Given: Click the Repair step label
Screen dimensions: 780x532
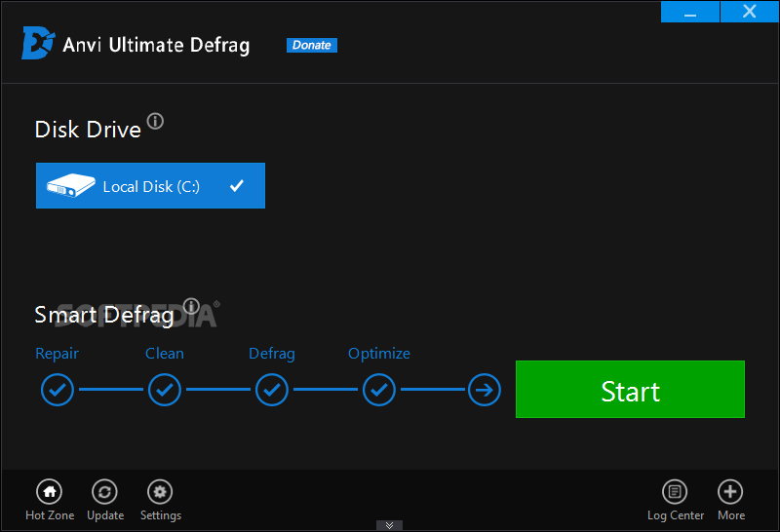Looking at the screenshot, I should pyautogui.click(x=58, y=354).
